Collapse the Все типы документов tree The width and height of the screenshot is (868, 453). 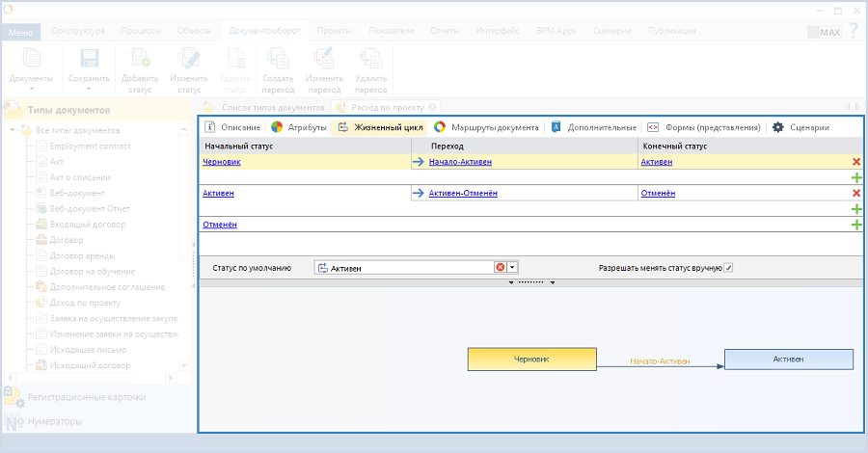pos(14,130)
